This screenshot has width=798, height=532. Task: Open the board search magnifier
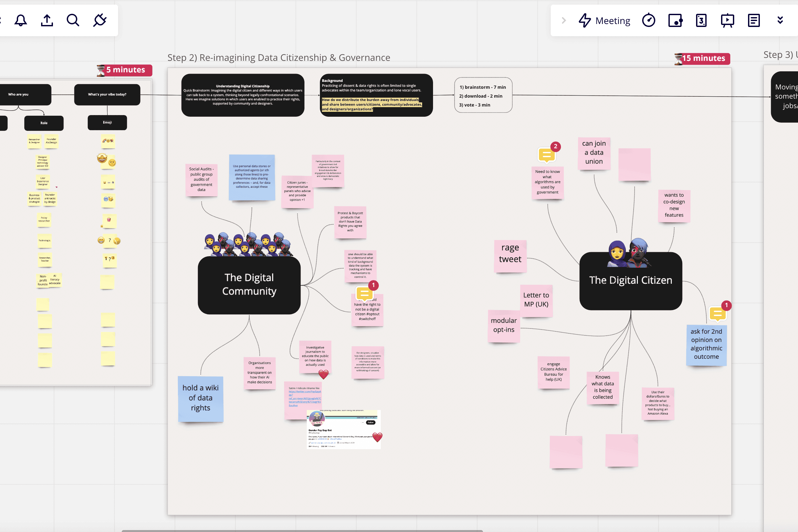[x=73, y=20]
